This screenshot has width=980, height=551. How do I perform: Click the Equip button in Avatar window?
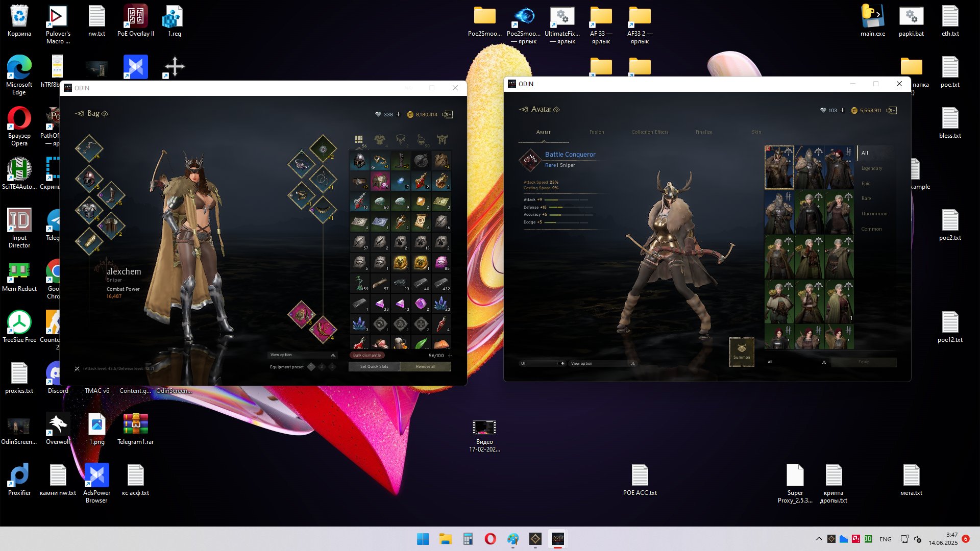pos(864,362)
